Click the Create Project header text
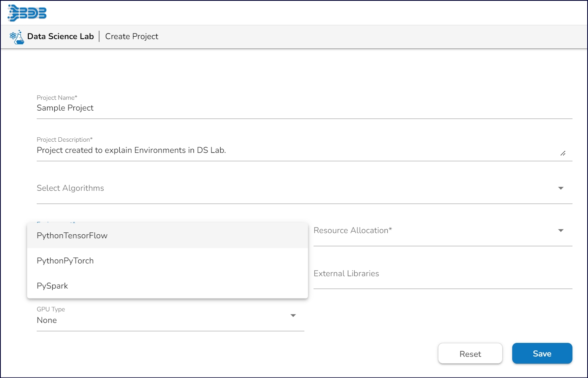Viewport: 588px width, 378px height. (x=132, y=36)
